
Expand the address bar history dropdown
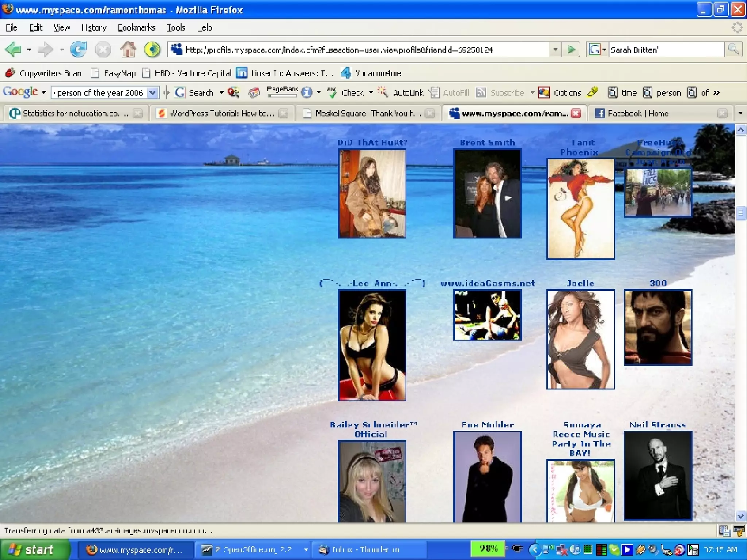tap(555, 50)
